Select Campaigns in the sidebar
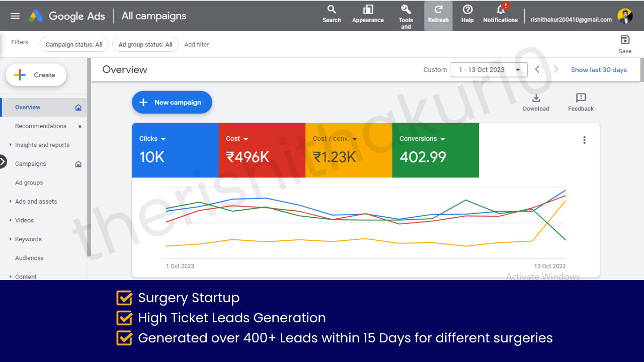Image resolution: width=644 pixels, height=362 pixels. (31, 164)
